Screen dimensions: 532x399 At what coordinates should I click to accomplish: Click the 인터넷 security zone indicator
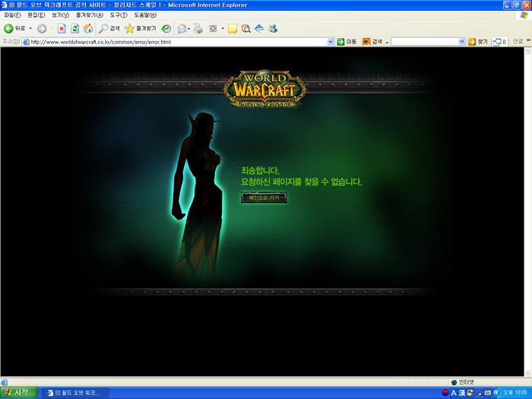(x=462, y=382)
